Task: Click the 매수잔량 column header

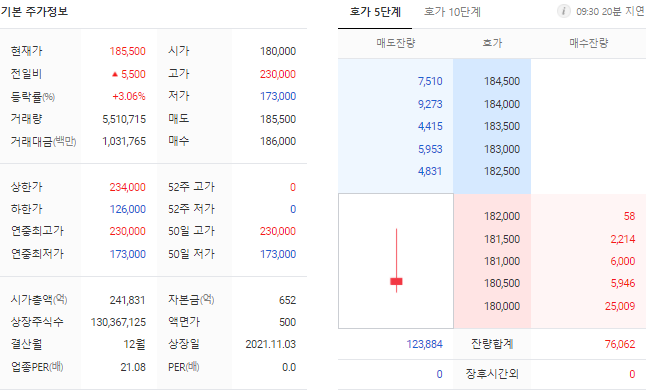Action: [x=589, y=43]
